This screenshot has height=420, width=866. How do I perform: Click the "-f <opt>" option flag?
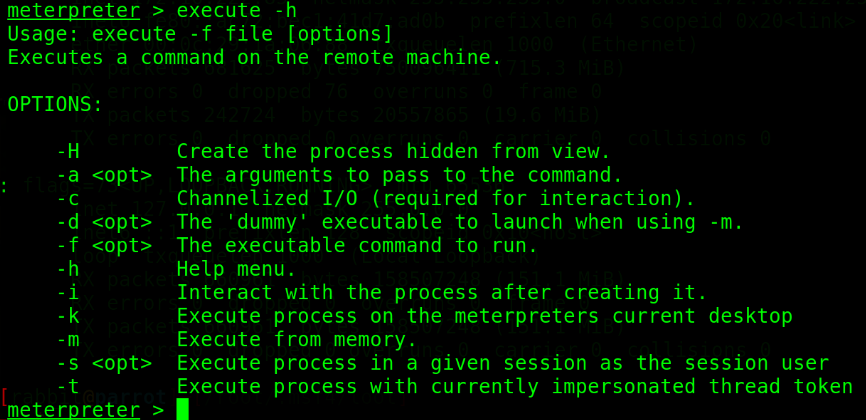point(104,245)
